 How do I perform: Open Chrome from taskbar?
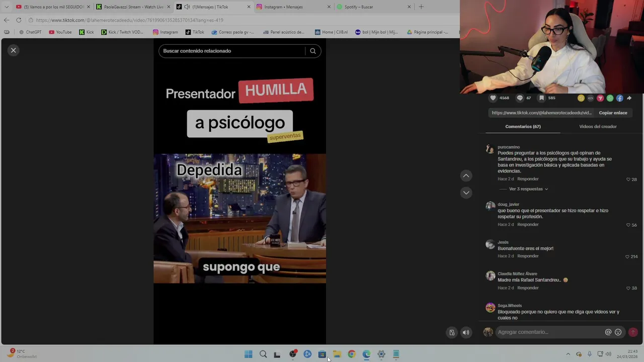pyautogui.click(x=352, y=354)
